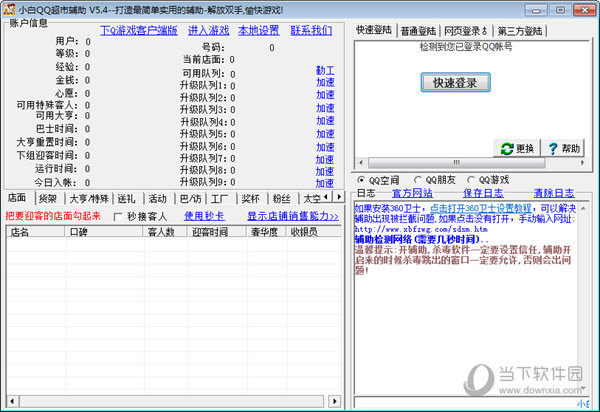Image resolution: width=600 pixels, height=412 pixels.
Task: Click the login panel horizontal scrollbar thumb
Action: click(x=457, y=163)
